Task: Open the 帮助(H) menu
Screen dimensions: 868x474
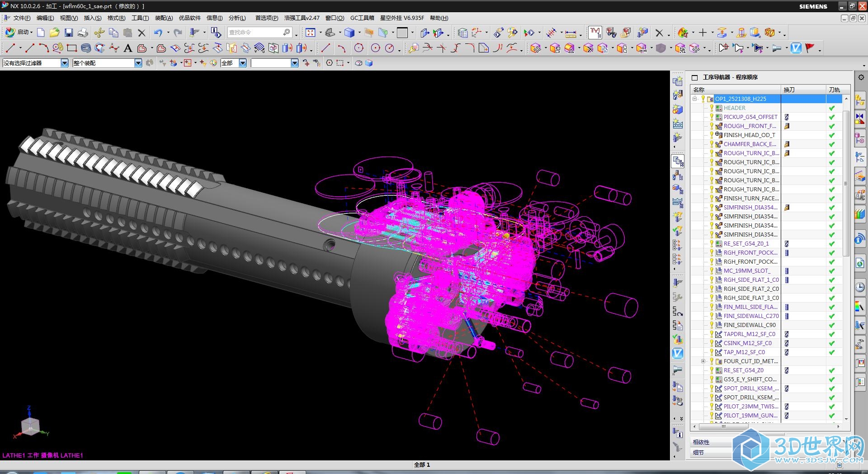Action: point(439,18)
